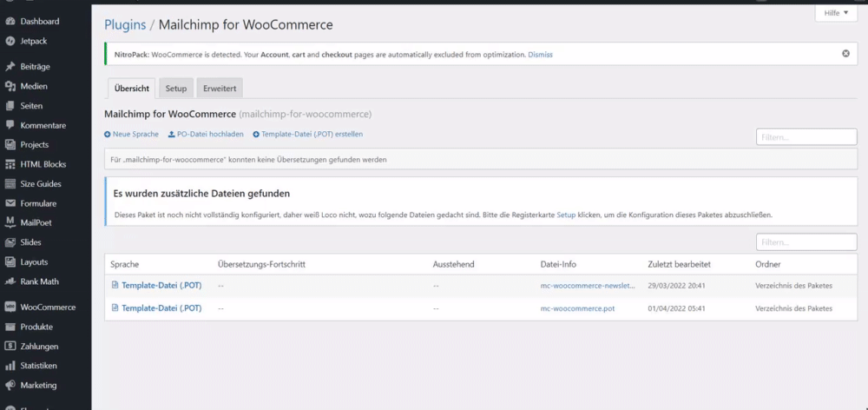Open MailPoet menu item

coord(36,222)
